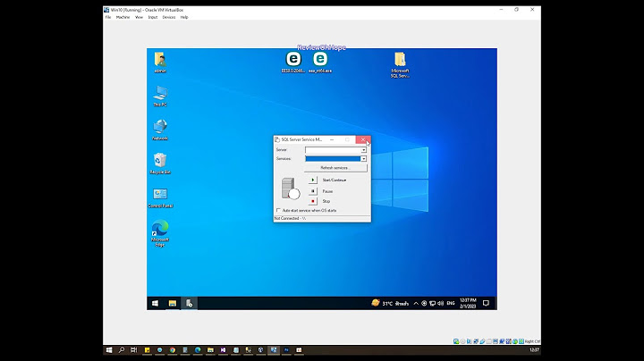Click the guest network tray icon
This screenshot has width=644, height=361.
pos(433,304)
